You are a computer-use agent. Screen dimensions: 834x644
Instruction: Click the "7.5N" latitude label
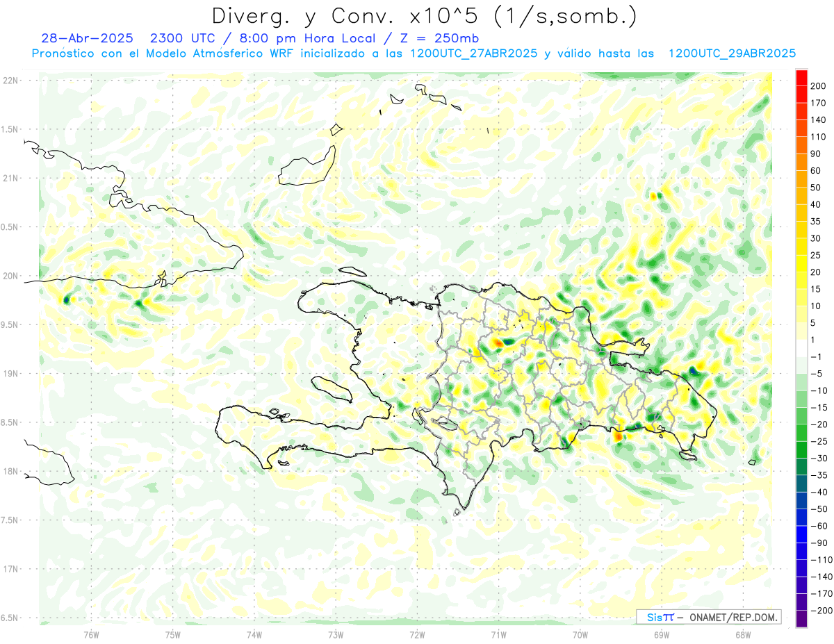click(x=8, y=520)
